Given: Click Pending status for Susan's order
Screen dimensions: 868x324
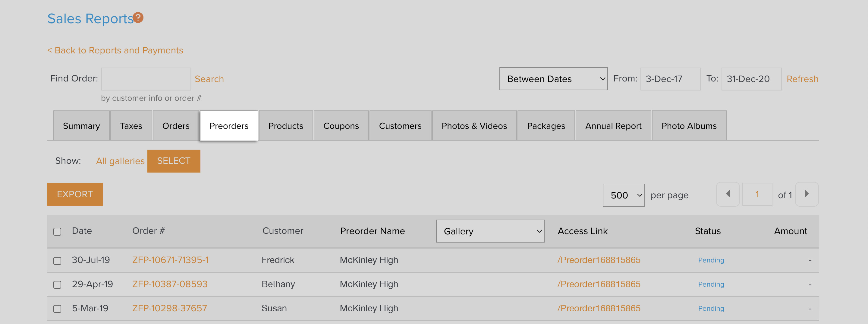Looking at the screenshot, I should point(711,308).
